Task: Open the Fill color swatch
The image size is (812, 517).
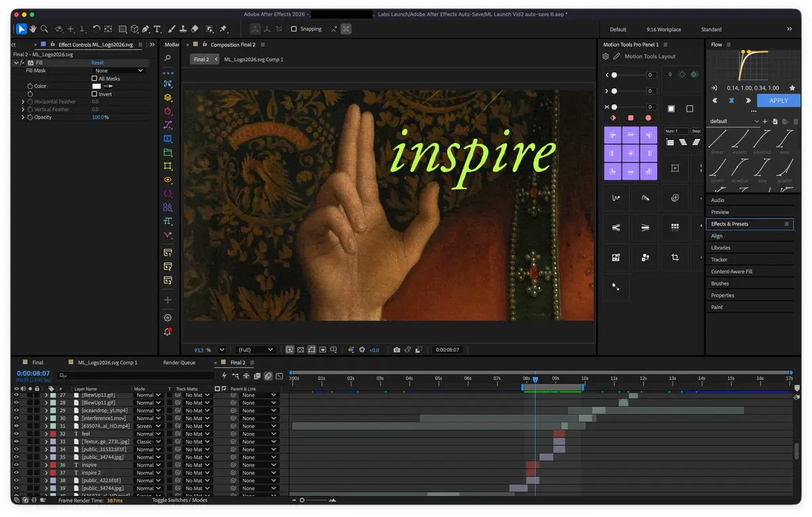Action: pos(96,86)
